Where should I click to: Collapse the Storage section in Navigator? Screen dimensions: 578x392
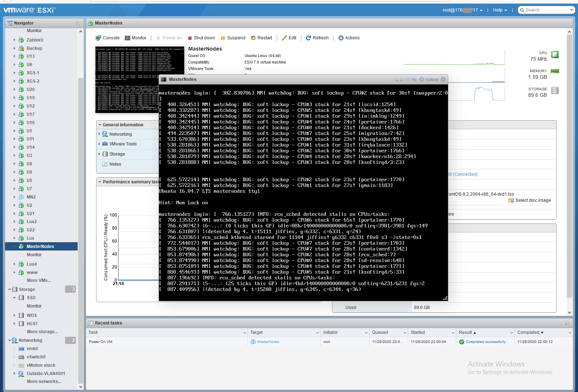(9, 289)
